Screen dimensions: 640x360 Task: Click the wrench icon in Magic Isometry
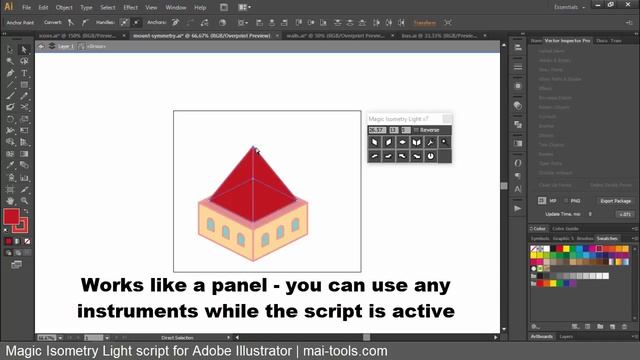[430, 142]
